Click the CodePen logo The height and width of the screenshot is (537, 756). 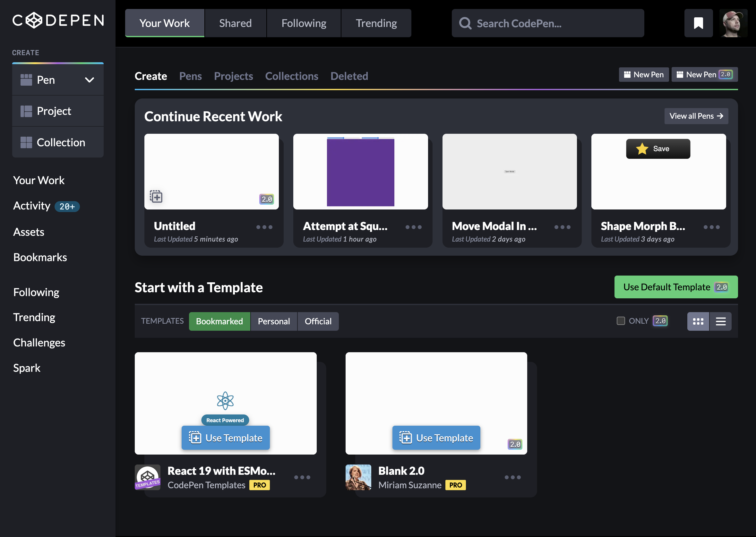tap(58, 21)
